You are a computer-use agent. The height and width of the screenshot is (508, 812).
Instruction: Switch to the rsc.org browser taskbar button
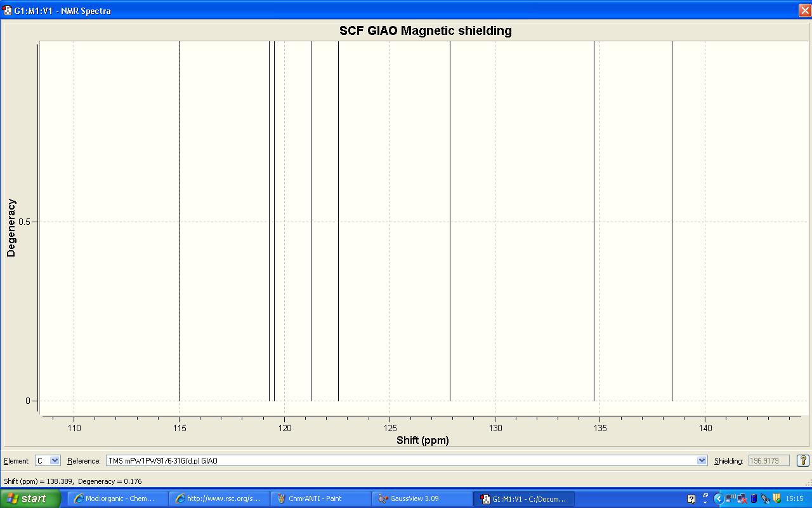pos(219,498)
